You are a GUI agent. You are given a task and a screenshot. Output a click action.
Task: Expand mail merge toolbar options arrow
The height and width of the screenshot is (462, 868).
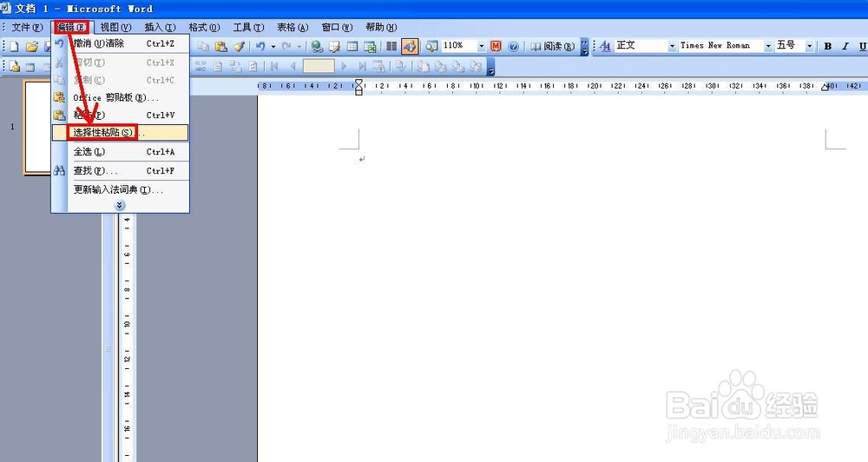tap(490, 67)
